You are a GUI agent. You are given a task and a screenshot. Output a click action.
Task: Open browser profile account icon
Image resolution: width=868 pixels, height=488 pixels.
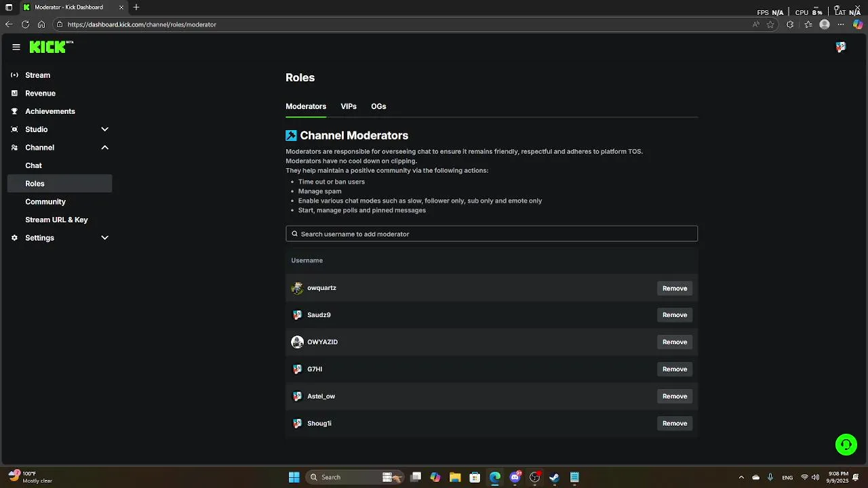pos(825,24)
